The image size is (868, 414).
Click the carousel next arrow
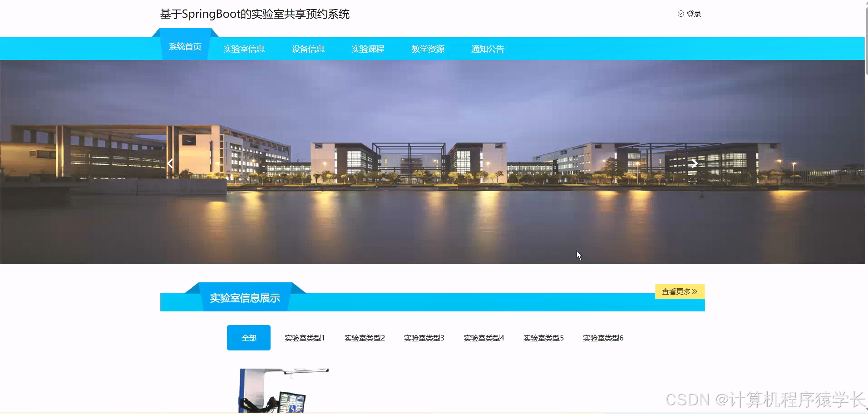[x=695, y=163]
